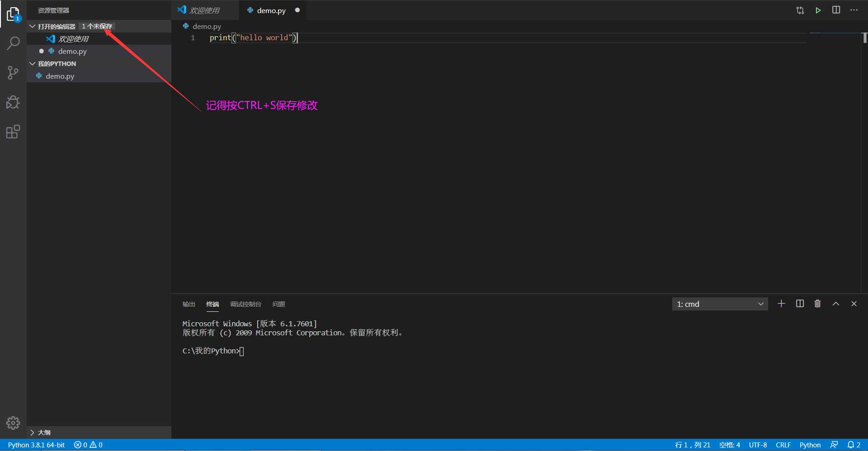Change indentation via 空格: 4
The width and height of the screenshot is (868, 451).
(729, 445)
